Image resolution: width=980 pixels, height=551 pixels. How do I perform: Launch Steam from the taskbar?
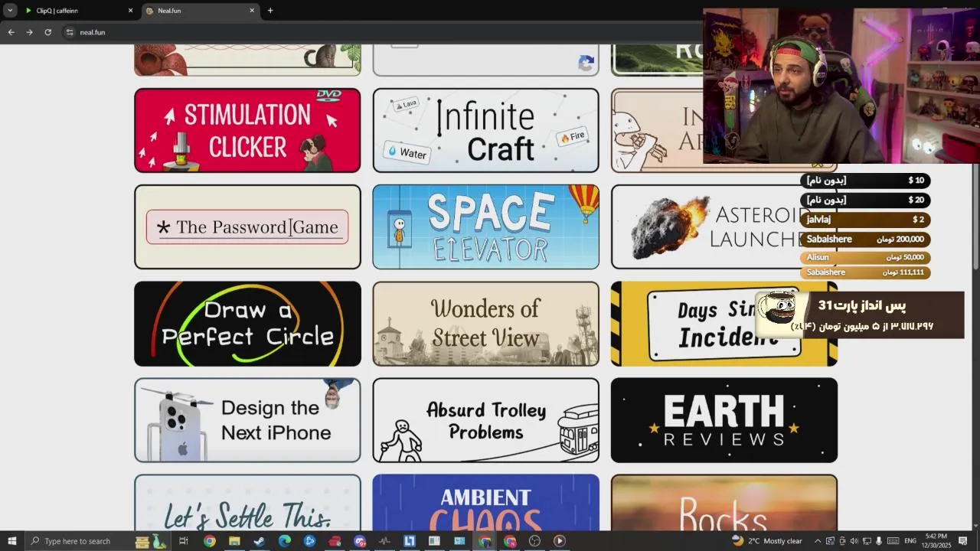point(259,541)
